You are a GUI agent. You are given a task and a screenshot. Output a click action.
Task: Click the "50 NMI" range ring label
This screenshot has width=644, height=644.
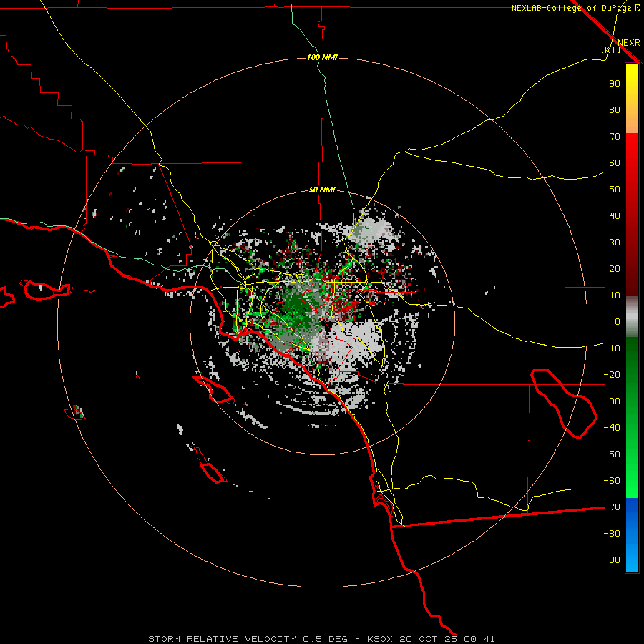(322, 190)
